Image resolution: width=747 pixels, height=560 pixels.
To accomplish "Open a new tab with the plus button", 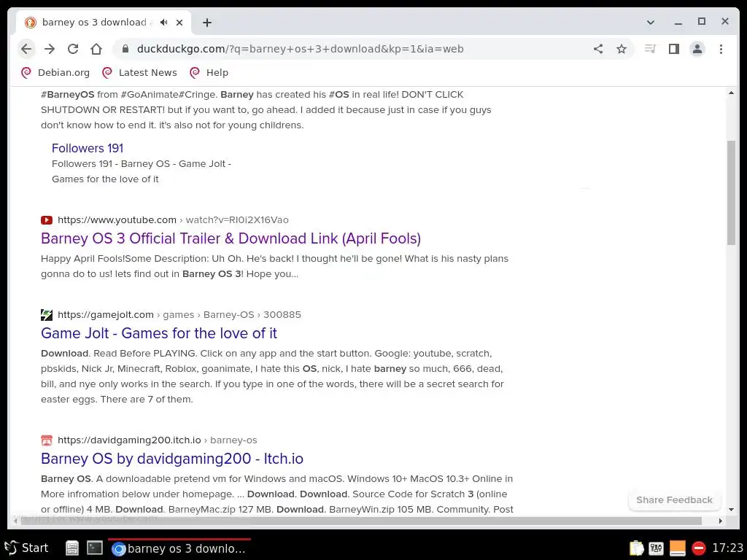I will pyautogui.click(x=206, y=23).
